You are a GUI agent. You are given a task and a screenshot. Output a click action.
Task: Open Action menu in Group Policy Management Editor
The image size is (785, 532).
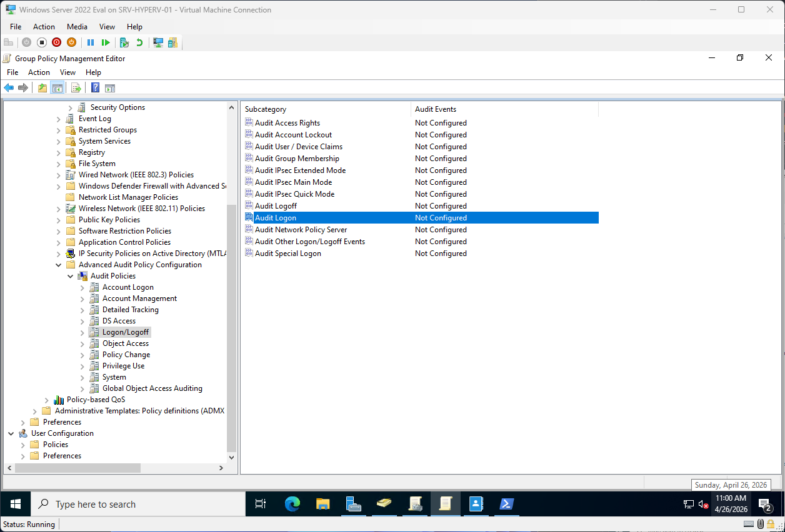tap(39, 72)
